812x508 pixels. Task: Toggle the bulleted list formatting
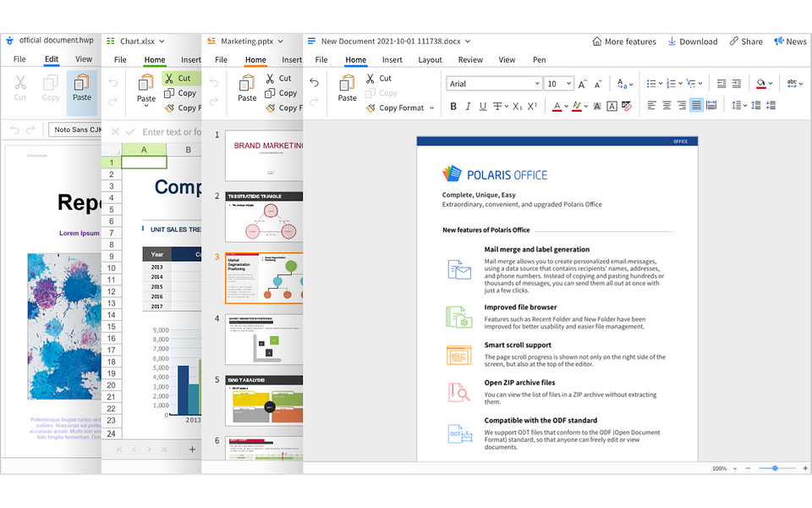coord(653,83)
